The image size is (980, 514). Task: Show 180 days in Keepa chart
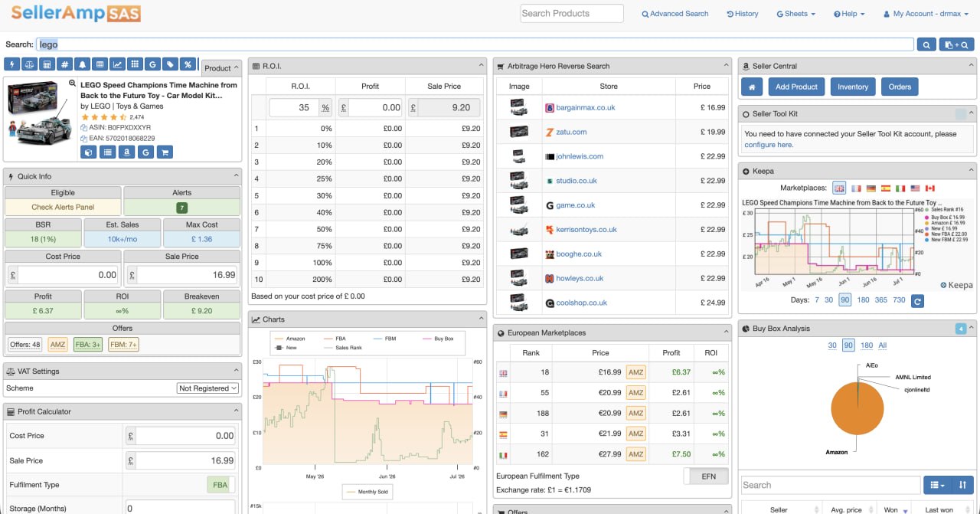point(863,300)
